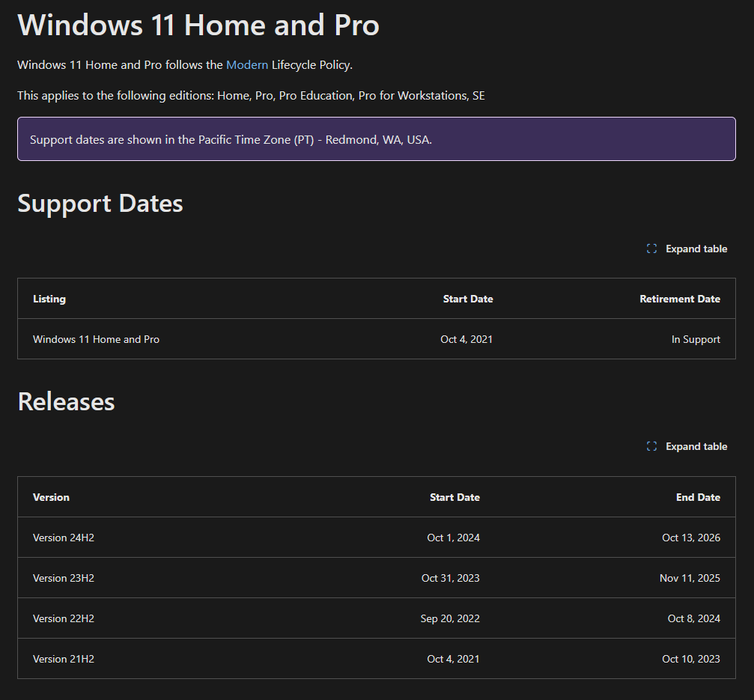
Task: Expand the Support Dates table
Action: coord(687,249)
